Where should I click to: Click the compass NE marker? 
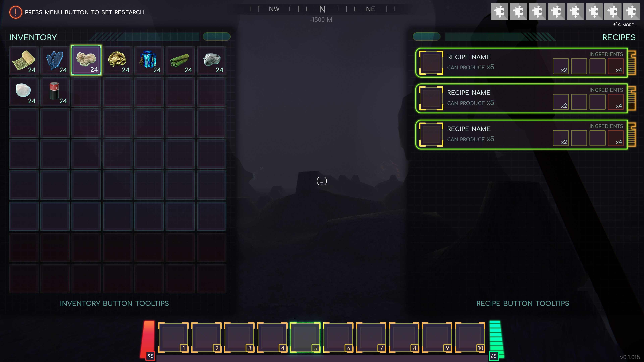pyautogui.click(x=370, y=9)
